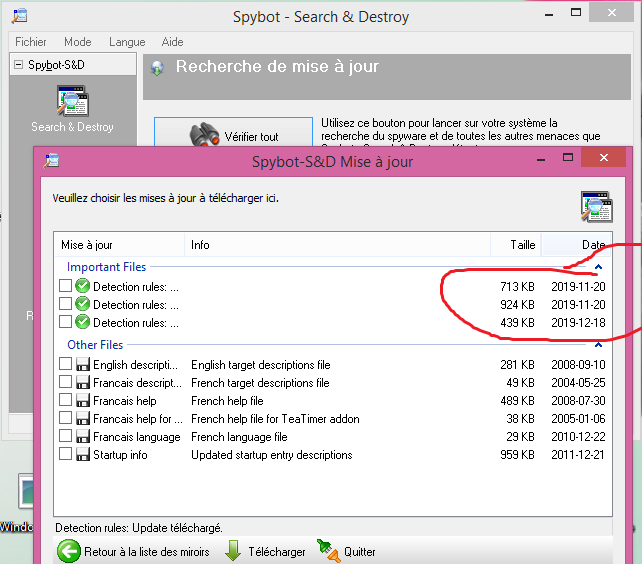Screen dimensions: 642x564
Task: Tick the Francais help checkbox
Action: pyautogui.click(x=65, y=401)
